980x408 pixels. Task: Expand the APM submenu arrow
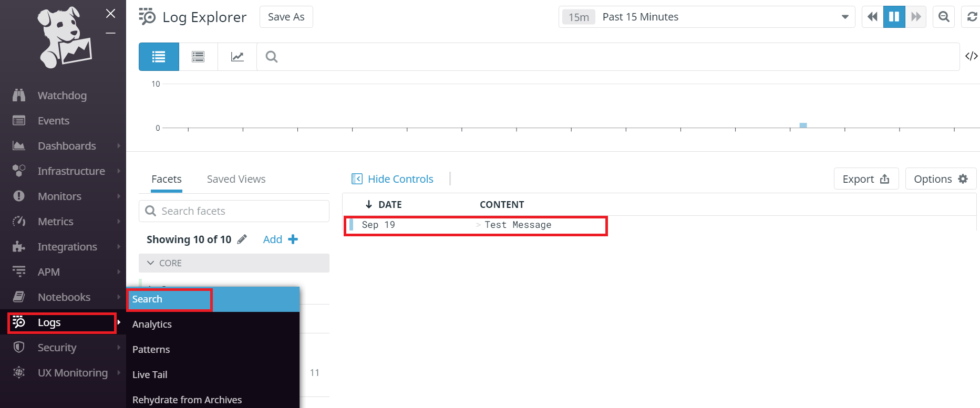pos(119,272)
